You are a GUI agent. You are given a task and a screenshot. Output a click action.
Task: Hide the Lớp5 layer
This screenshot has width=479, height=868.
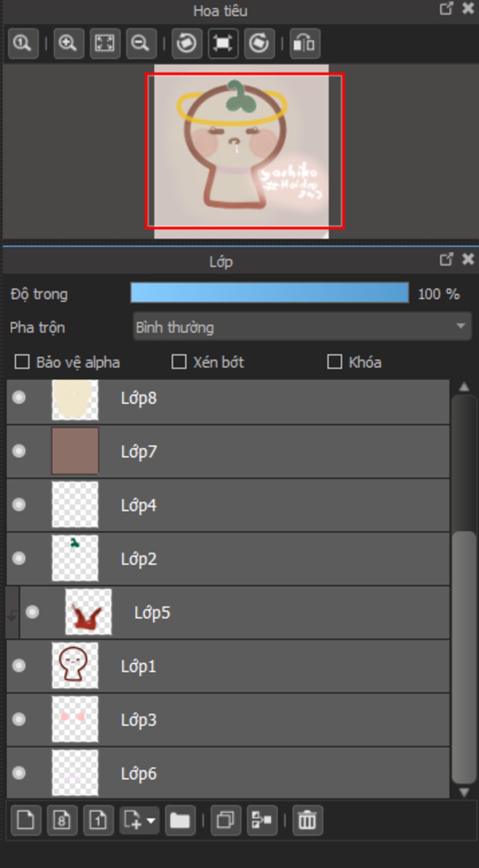[32, 612]
